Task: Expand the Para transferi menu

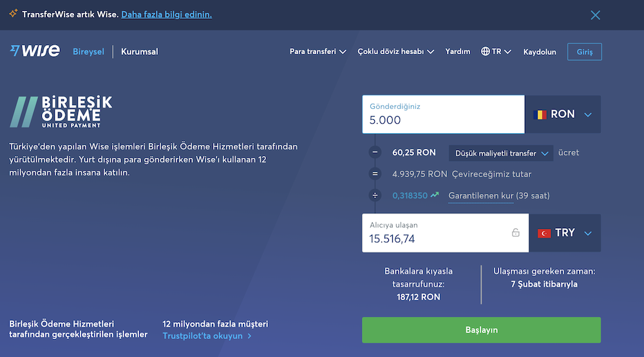Action: click(318, 52)
